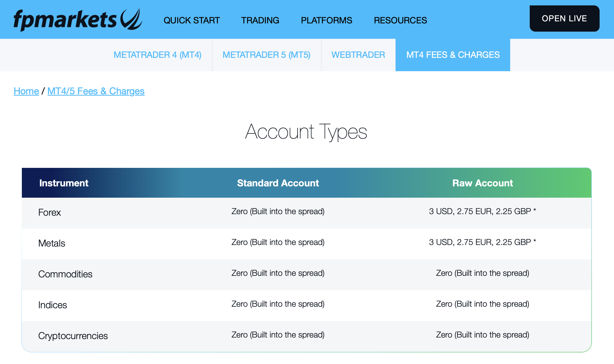Open the QUICK START menu
This screenshot has height=364, width=614.
point(191,20)
